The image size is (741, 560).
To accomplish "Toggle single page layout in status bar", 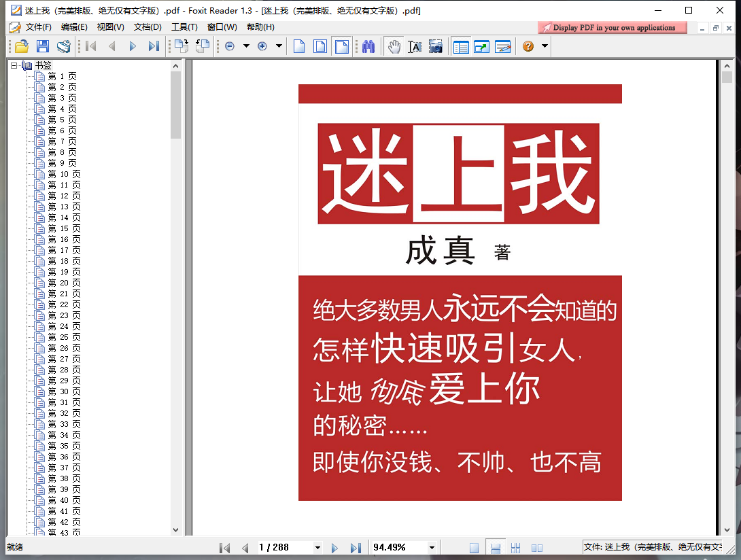I will (x=475, y=548).
